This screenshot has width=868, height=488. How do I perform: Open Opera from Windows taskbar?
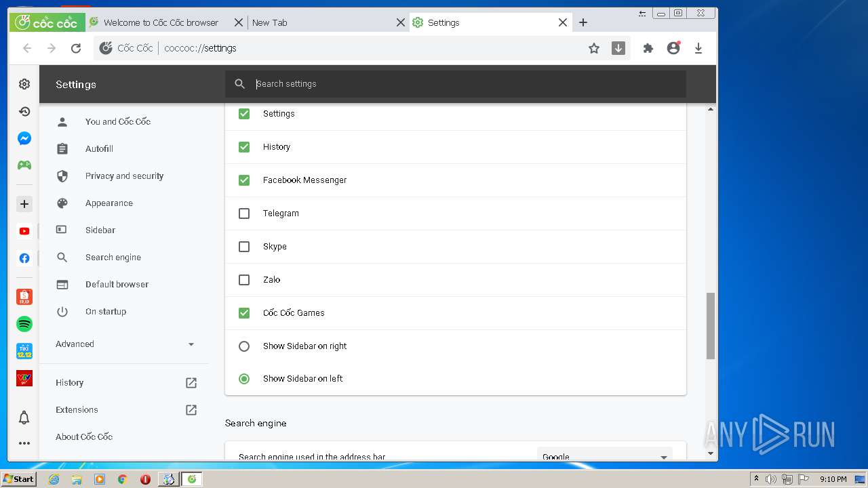tap(145, 479)
